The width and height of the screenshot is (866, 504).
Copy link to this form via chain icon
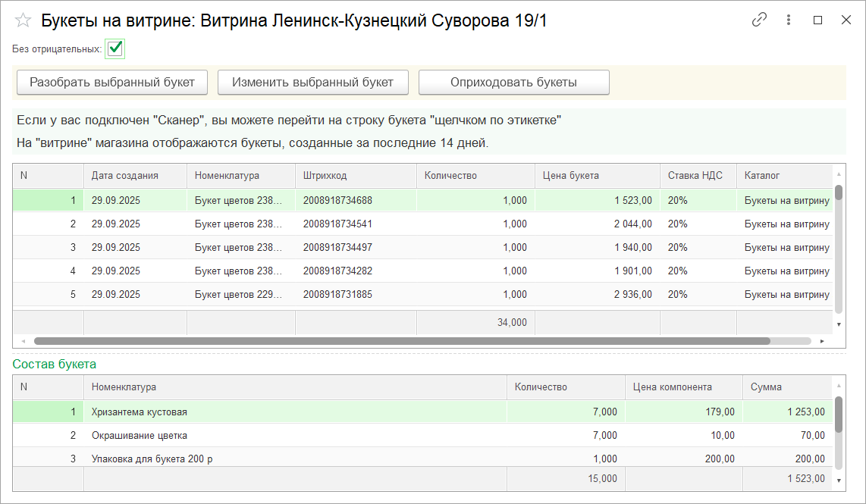point(759,20)
